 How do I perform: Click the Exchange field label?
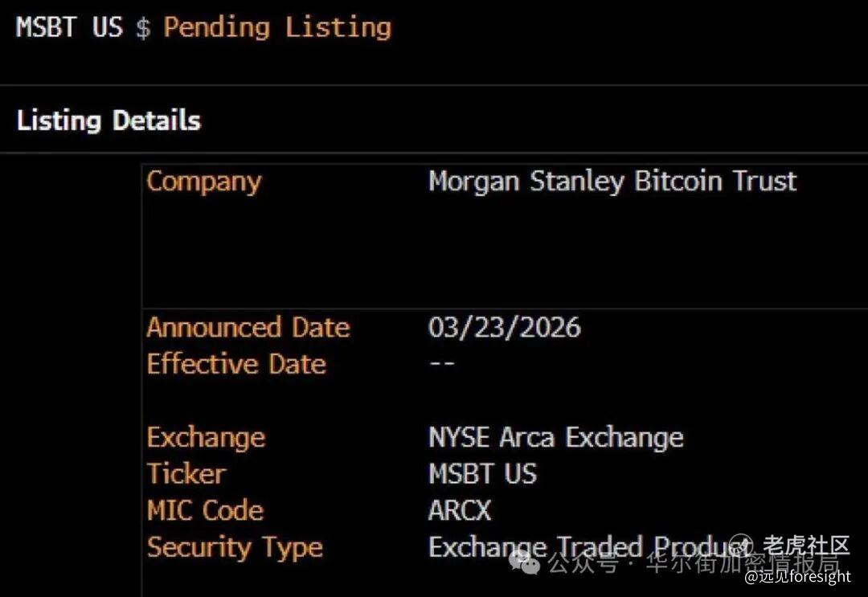[205, 438]
